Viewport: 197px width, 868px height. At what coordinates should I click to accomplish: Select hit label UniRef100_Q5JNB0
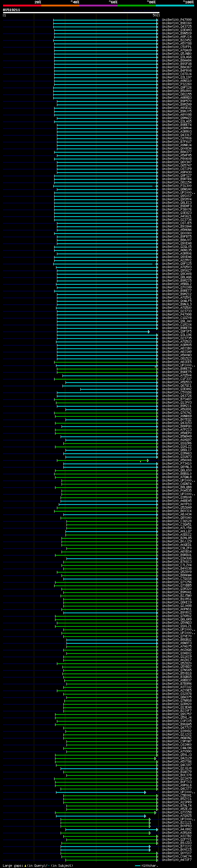pyautogui.click(x=177, y=54)
